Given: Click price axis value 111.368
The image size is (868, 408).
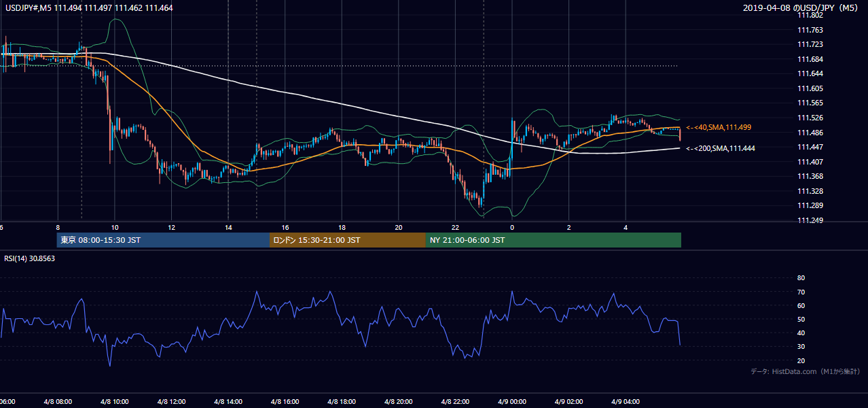Looking at the screenshot, I should click(810, 176).
